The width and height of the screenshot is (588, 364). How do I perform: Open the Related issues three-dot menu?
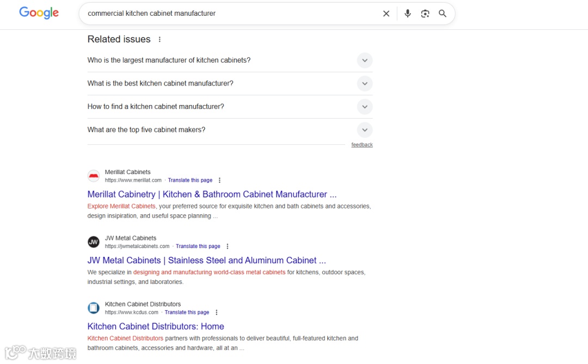160,39
